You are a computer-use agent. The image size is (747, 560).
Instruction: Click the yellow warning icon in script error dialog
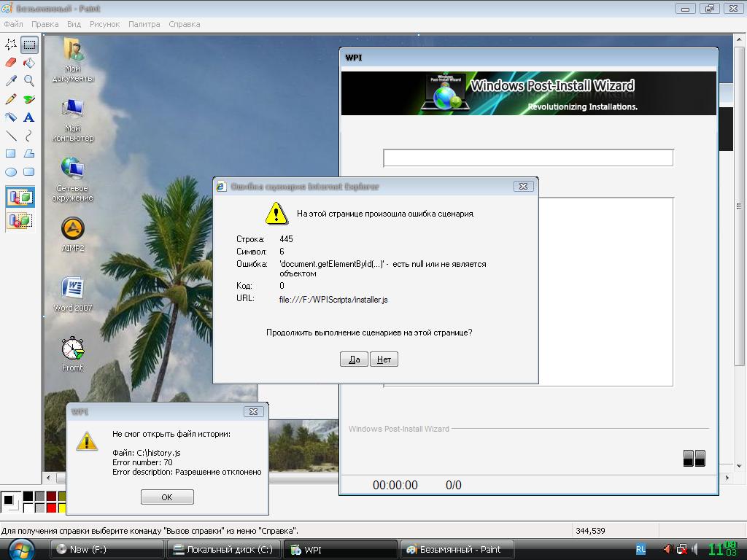[276, 214]
